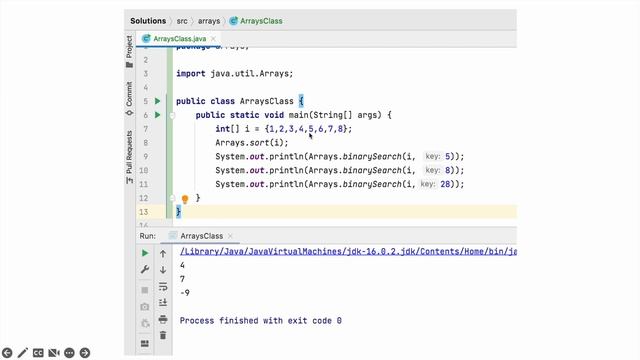Screen dimensions: 640x360
Task: Click the key value 28 on line 11
Action: coord(445,184)
